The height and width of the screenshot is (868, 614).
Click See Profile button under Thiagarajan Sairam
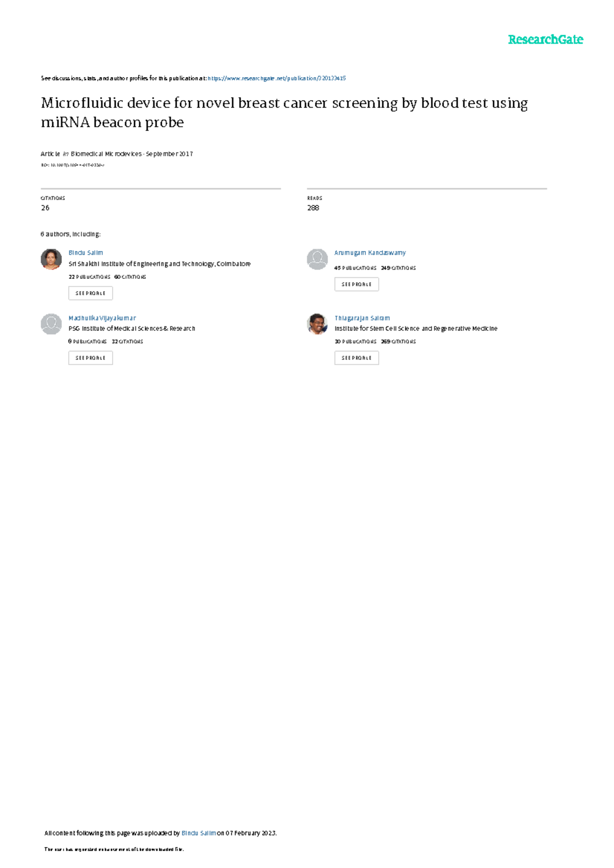coord(357,358)
